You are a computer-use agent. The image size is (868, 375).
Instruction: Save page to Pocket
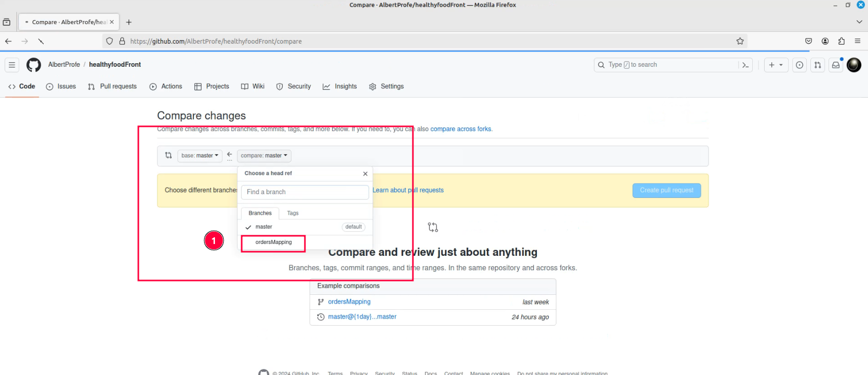pos(809,41)
